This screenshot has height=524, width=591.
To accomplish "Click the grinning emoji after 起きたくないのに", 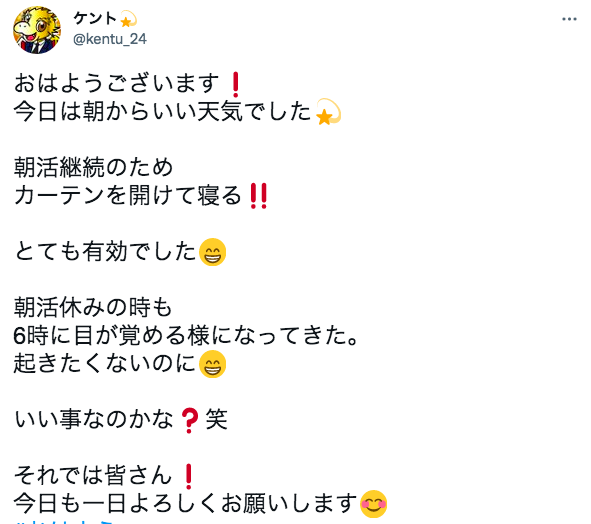I will [213, 364].
